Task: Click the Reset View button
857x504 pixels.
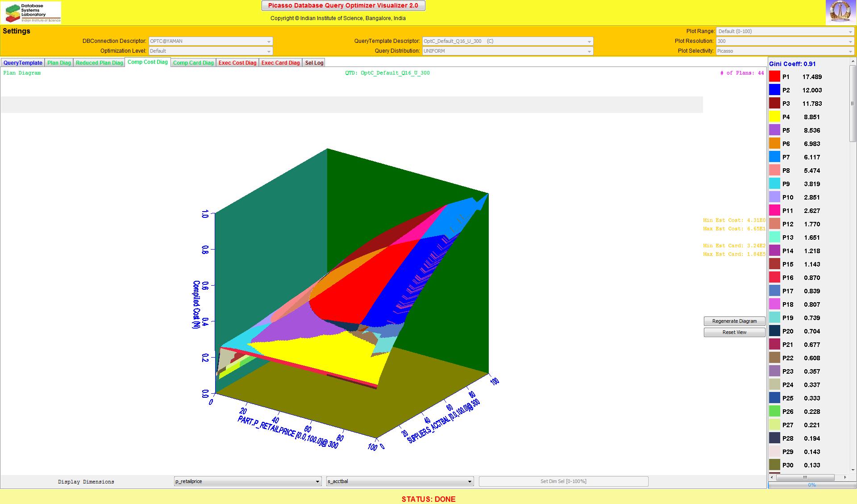Action: (734, 332)
